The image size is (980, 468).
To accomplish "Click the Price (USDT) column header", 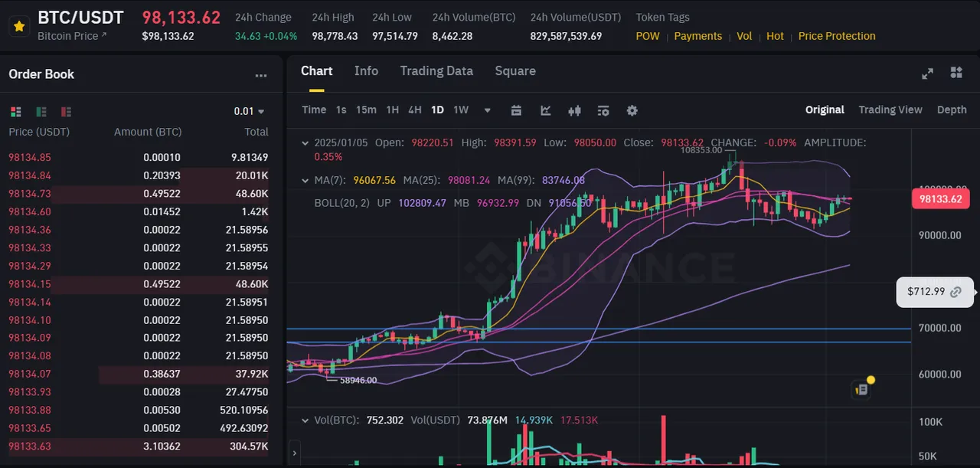I will 39,132.
